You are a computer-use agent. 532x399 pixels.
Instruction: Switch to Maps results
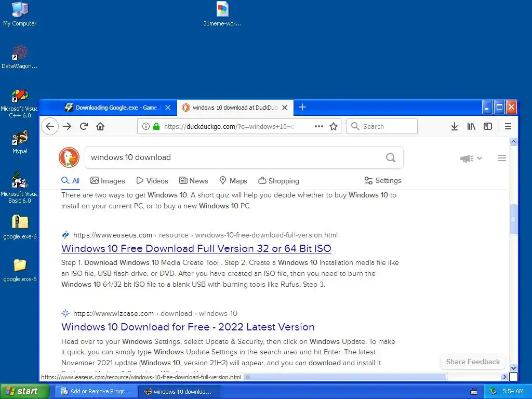coord(233,181)
